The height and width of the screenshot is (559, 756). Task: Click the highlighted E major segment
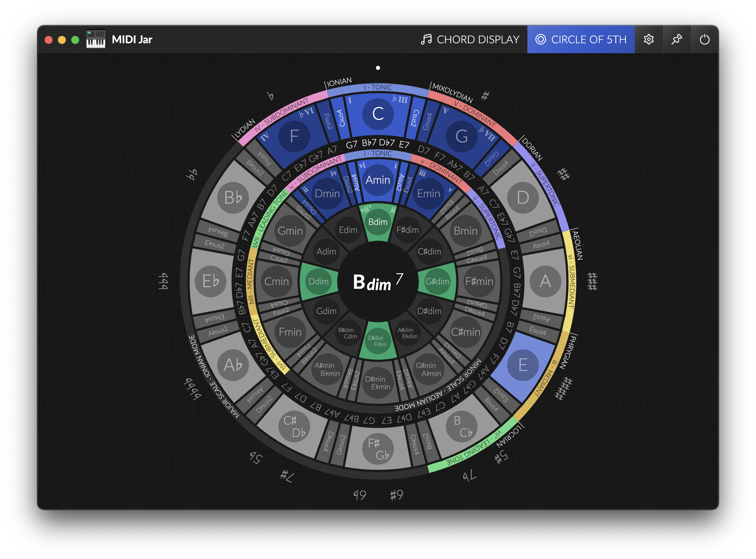click(522, 365)
